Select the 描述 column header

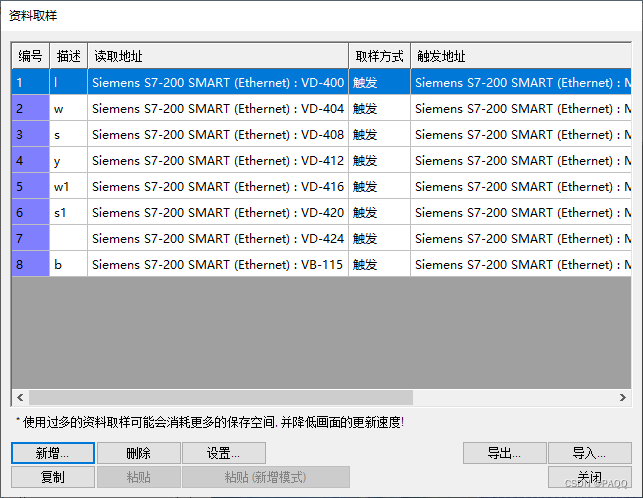[x=68, y=56]
